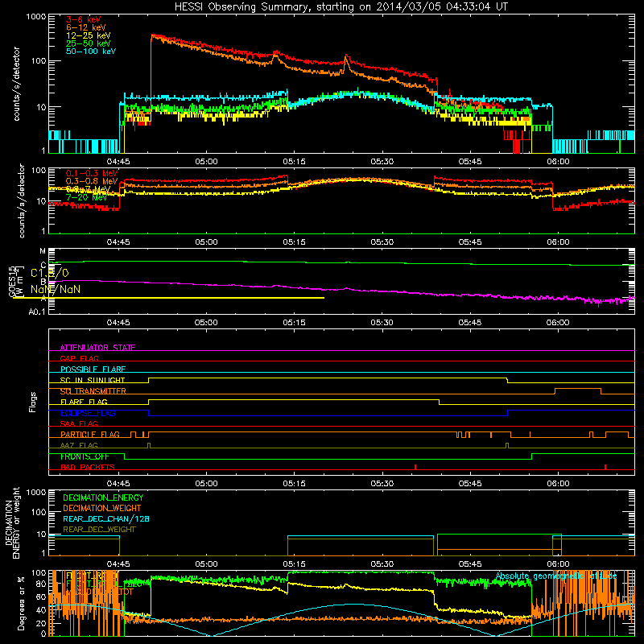The height and width of the screenshot is (644, 644).
Task: Click the 05:15 tick under the keV counts panel
Action: click(x=294, y=162)
